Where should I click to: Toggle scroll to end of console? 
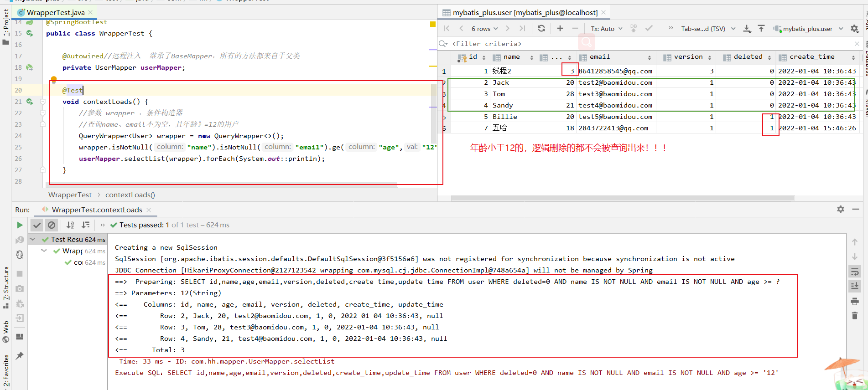(x=855, y=286)
